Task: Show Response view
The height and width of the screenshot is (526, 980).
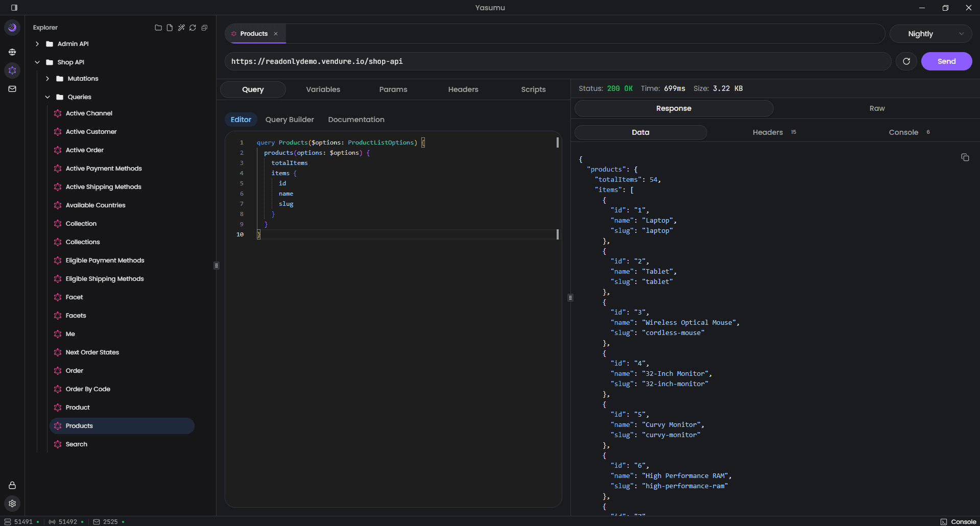Action: pos(674,108)
